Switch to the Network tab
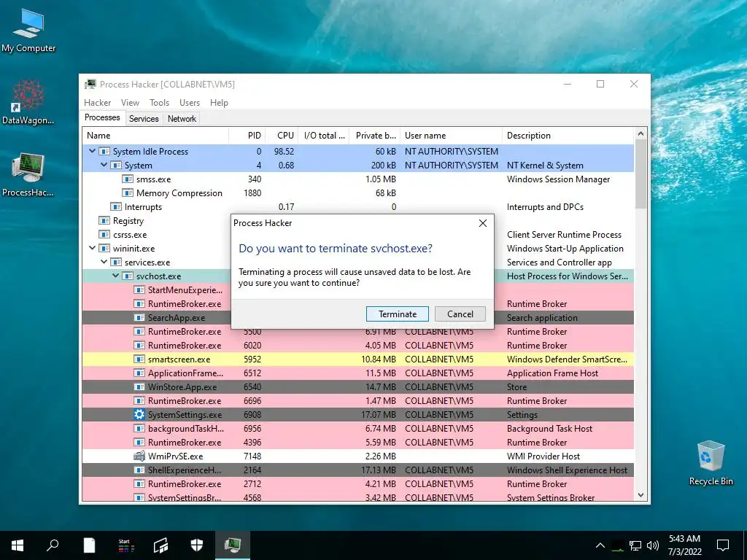 (182, 119)
